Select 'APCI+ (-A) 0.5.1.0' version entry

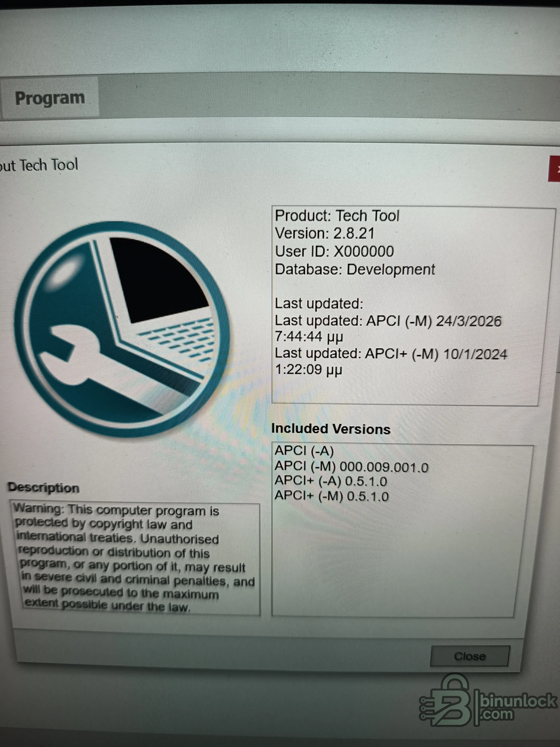click(x=331, y=481)
